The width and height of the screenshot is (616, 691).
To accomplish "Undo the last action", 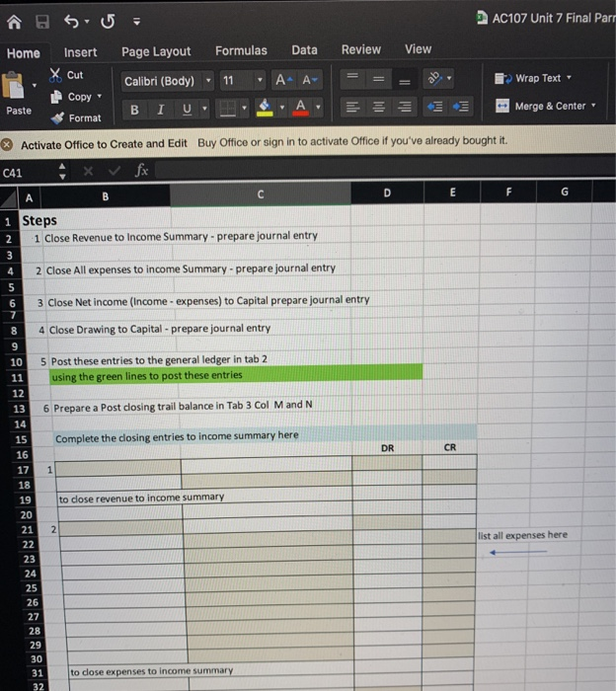I will [x=71, y=21].
